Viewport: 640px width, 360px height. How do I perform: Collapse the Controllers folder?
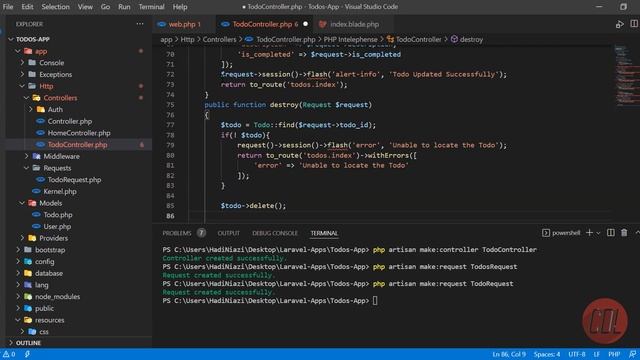[26, 98]
